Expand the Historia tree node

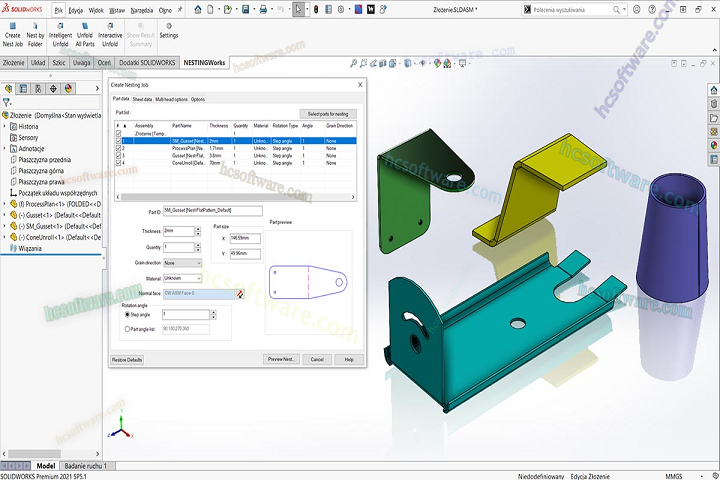[5, 127]
